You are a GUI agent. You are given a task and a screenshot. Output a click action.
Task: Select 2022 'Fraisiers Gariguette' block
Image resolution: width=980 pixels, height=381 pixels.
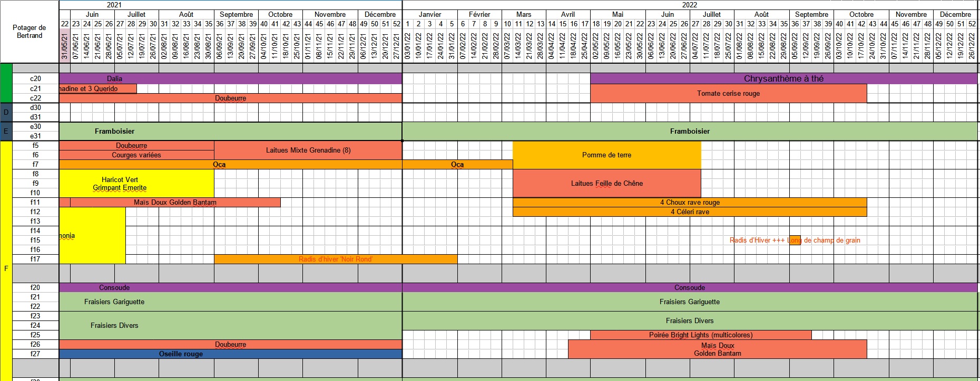(690, 302)
